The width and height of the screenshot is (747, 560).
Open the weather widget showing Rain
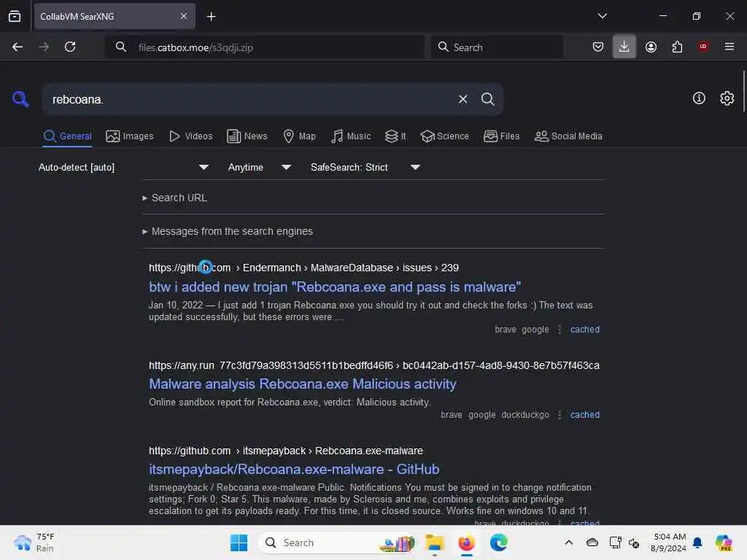coord(34,542)
